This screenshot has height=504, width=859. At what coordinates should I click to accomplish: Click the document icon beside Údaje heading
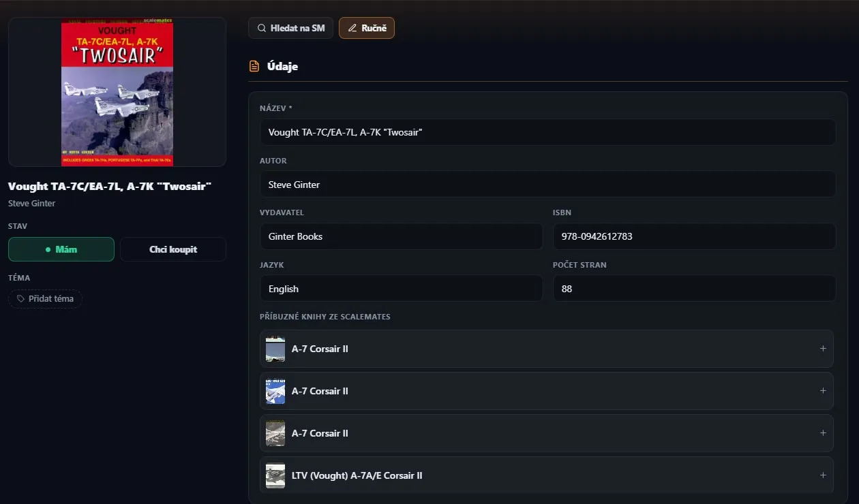254,66
